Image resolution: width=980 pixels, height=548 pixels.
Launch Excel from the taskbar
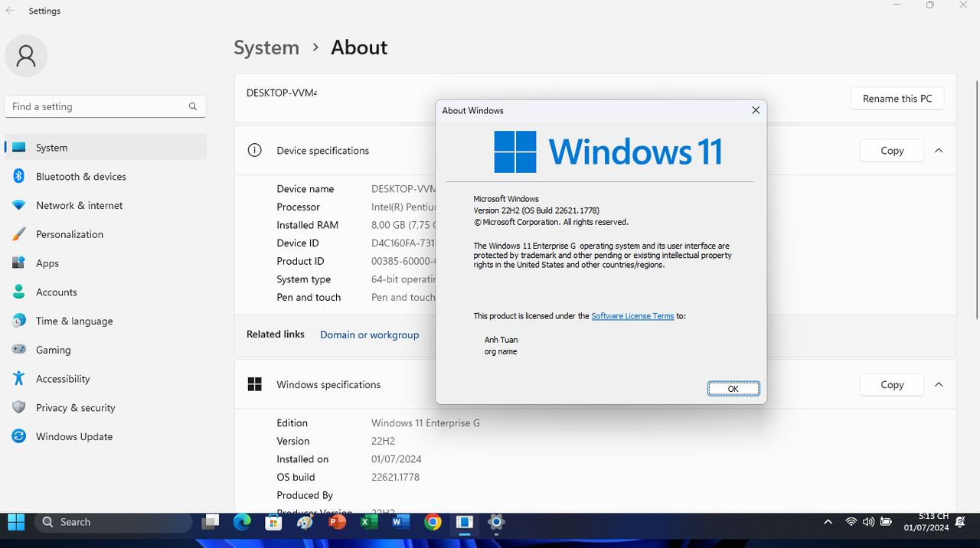(x=369, y=522)
